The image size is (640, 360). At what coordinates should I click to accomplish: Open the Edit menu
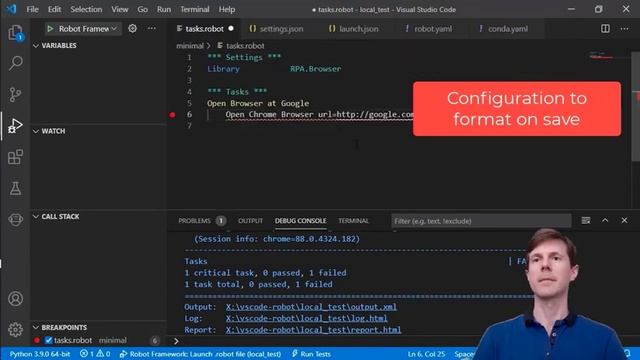54,9
